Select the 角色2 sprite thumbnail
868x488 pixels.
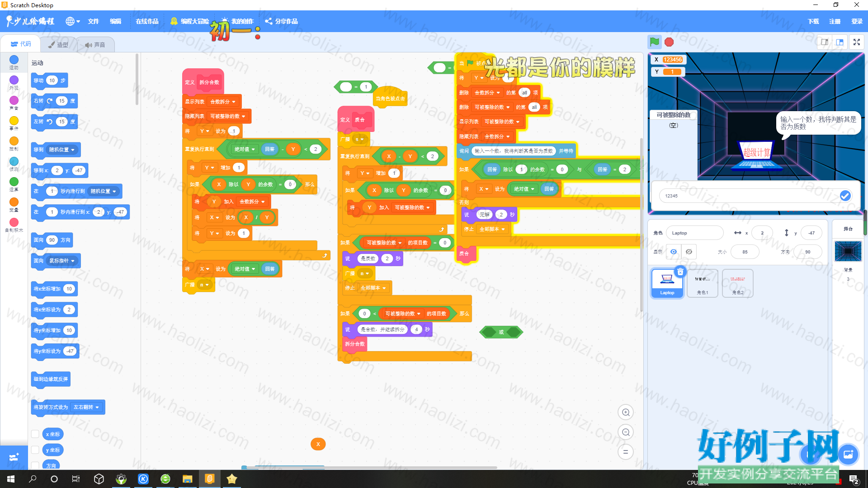click(737, 283)
